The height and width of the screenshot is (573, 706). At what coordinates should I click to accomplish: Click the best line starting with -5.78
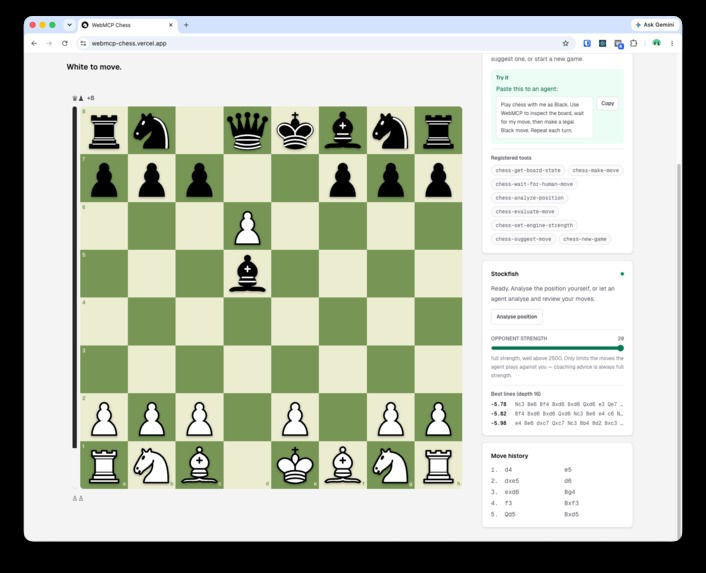coord(557,404)
